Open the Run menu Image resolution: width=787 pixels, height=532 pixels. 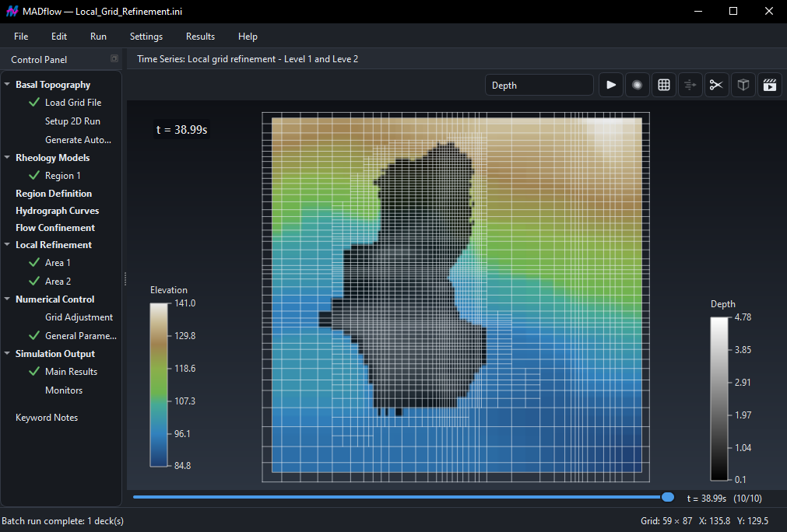(x=98, y=36)
